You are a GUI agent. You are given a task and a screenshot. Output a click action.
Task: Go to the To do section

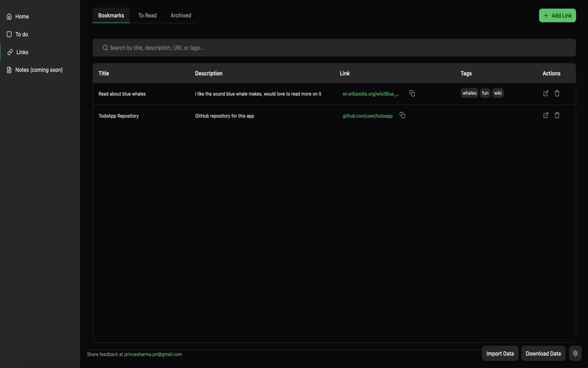pos(40,34)
